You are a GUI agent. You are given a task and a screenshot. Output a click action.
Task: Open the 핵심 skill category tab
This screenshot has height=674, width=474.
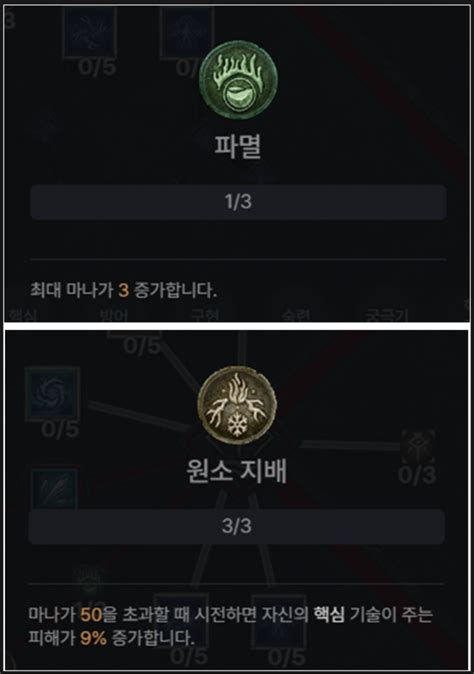(22, 315)
